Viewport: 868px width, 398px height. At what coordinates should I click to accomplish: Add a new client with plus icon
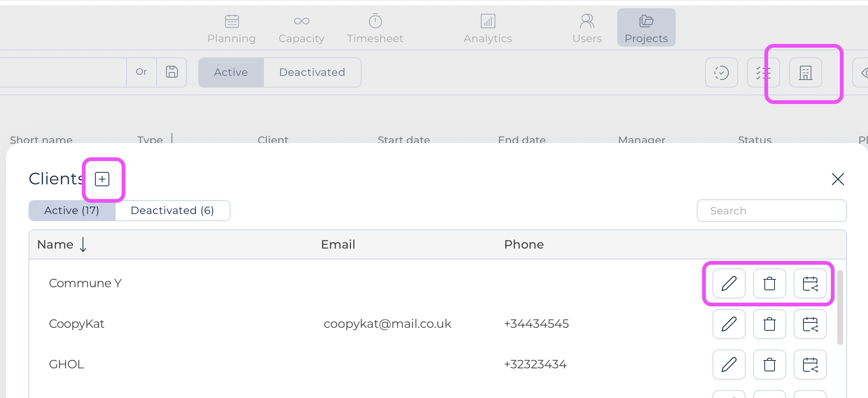[102, 179]
